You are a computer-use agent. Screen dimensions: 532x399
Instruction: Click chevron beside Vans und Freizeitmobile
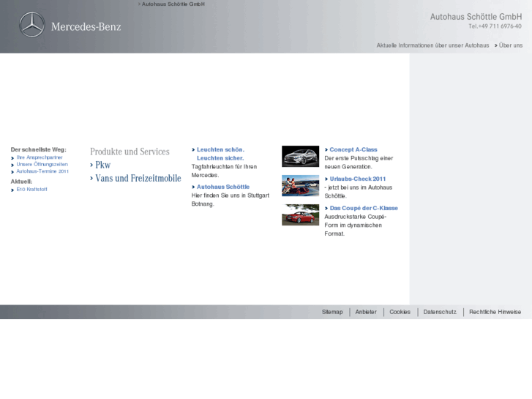click(91, 179)
